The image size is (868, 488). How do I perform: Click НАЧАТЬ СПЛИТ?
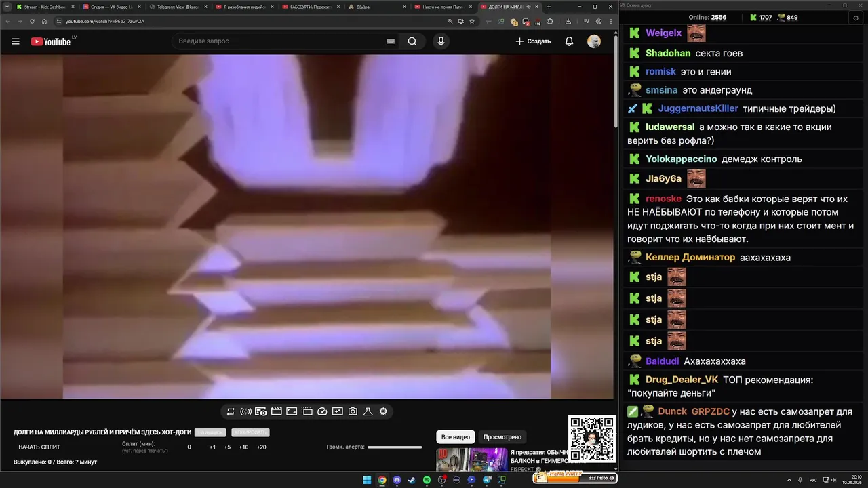pyautogui.click(x=39, y=447)
